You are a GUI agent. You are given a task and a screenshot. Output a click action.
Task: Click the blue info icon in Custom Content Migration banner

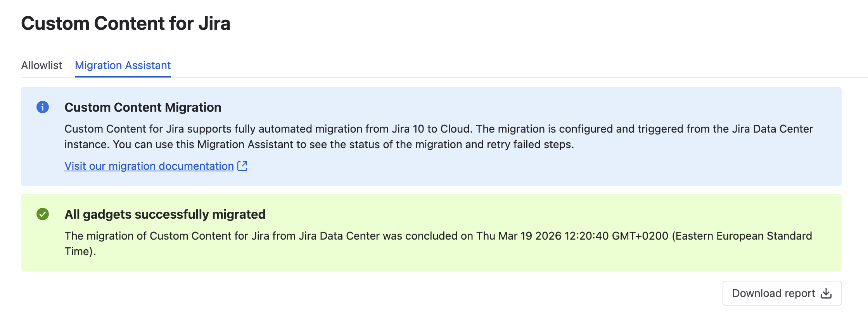pyautogui.click(x=43, y=107)
